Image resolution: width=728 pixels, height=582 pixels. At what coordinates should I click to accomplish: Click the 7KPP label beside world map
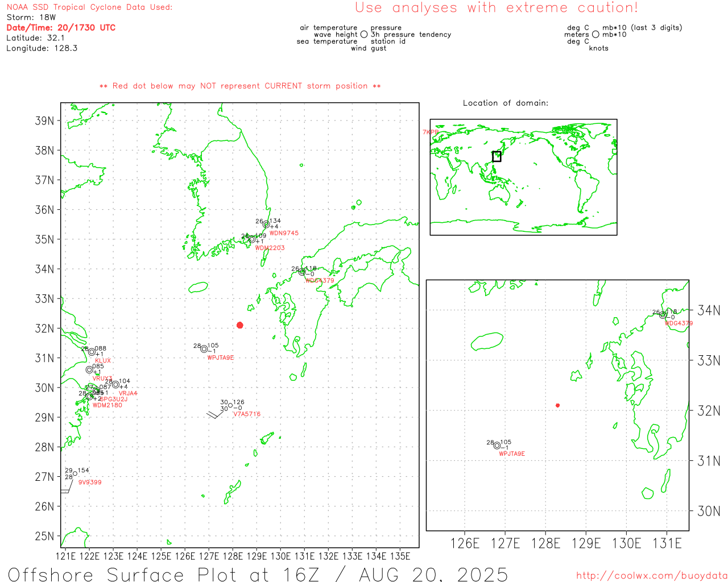(x=431, y=132)
